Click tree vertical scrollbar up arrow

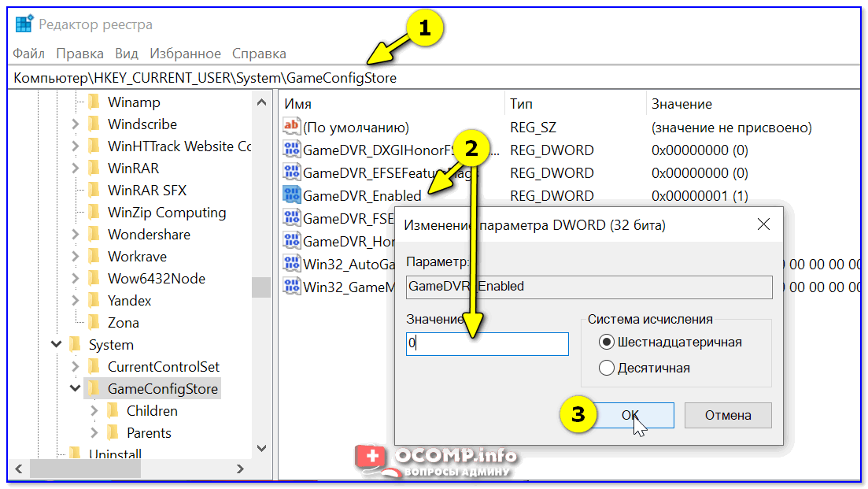262,102
